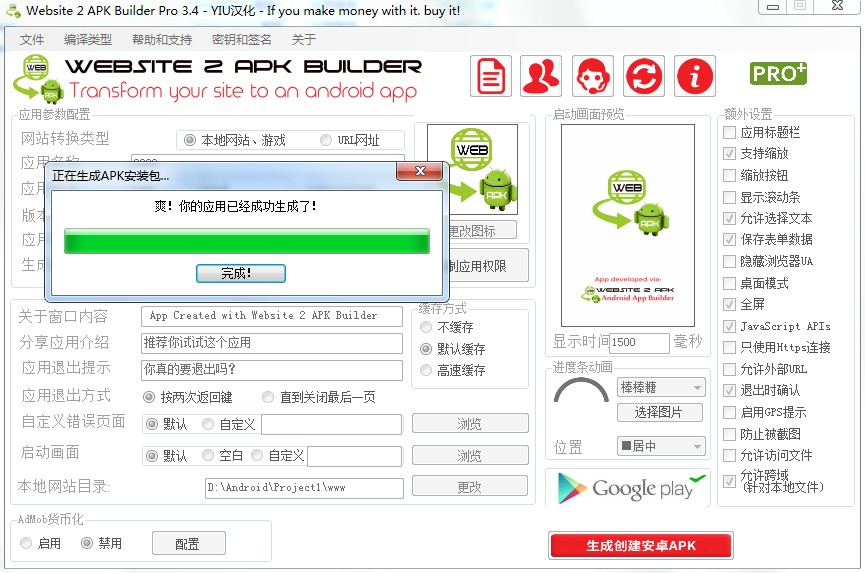This screenshot has height=573, width=865.
Task: Open the red users community icon
Action: click(541, 76)
